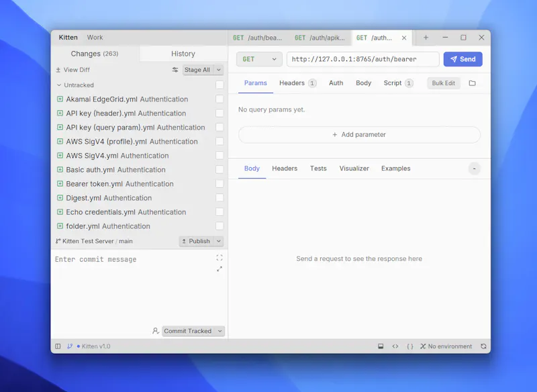Click the View Diff button
The image size is (537, 392).
(73, 70)
